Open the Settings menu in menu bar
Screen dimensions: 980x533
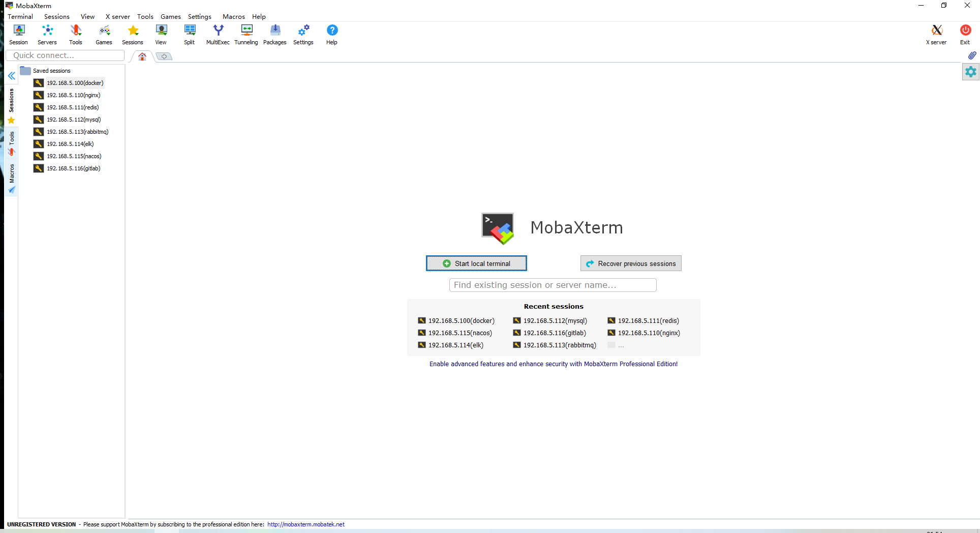[200, 16]
